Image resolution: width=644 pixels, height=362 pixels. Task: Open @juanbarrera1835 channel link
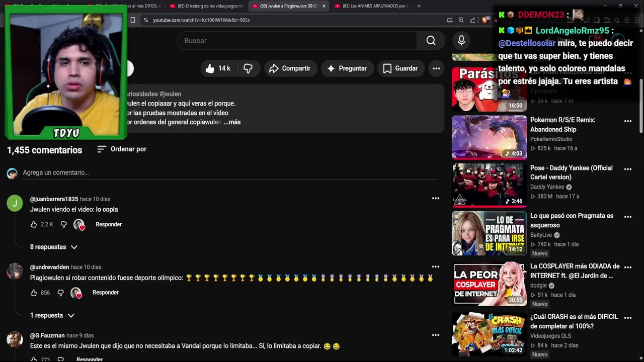(54, 199)
